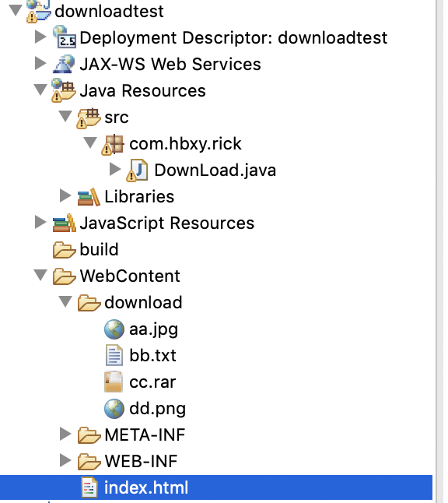Viewport: 448px width, 503px height.
Task: Collapse the WebContent folder
Action: pyautogui.click(x=40, y=275)
